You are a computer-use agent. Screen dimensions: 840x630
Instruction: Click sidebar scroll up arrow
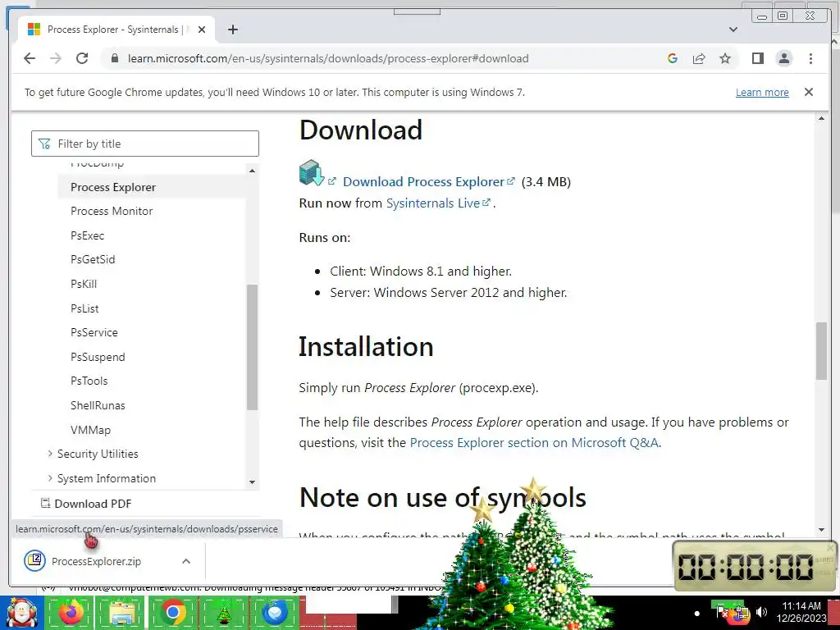pyautogui.click(x=252, y=171)
